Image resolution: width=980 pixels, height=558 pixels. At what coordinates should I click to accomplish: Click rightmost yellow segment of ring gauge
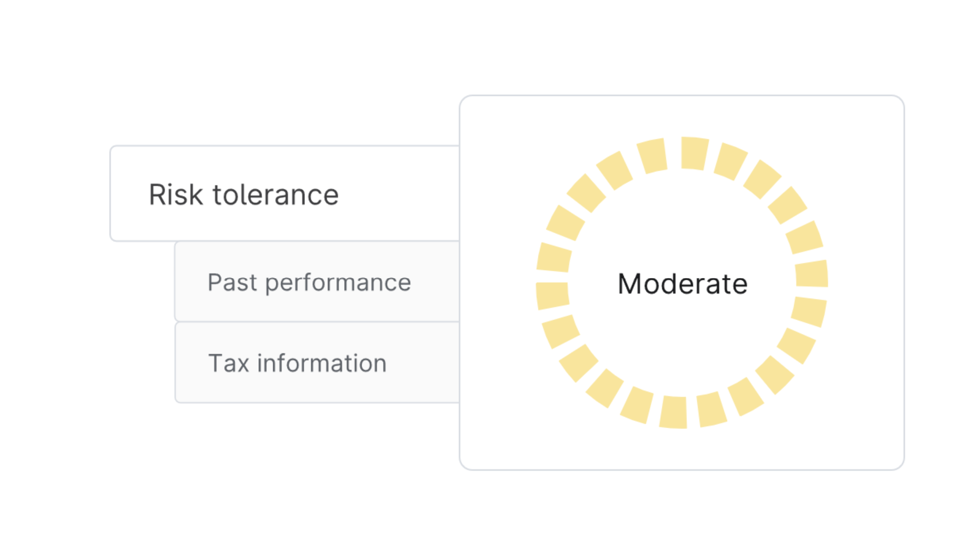pyautogui.click(x=812, y=273)
